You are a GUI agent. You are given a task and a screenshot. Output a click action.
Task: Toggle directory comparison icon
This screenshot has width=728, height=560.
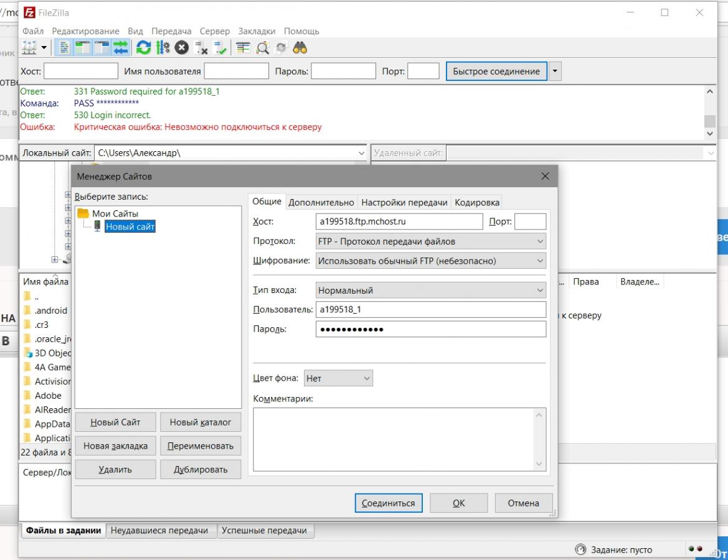262,47
